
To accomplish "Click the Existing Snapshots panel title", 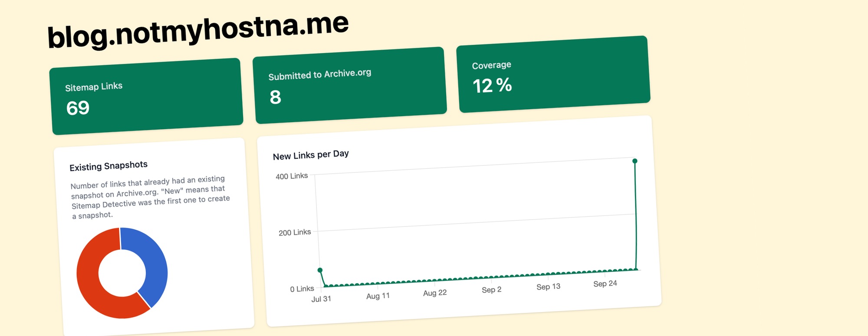I will click(x=108, y=166).
